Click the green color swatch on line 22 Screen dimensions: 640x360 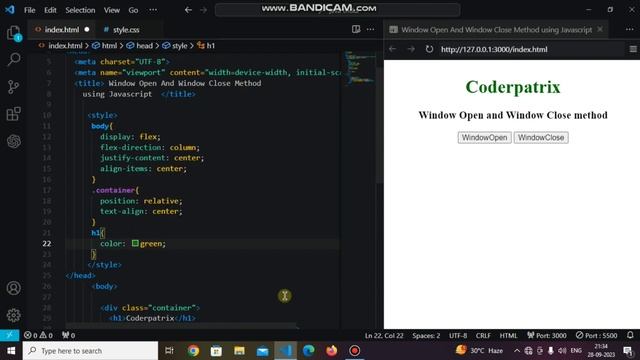tap(135, 243)
